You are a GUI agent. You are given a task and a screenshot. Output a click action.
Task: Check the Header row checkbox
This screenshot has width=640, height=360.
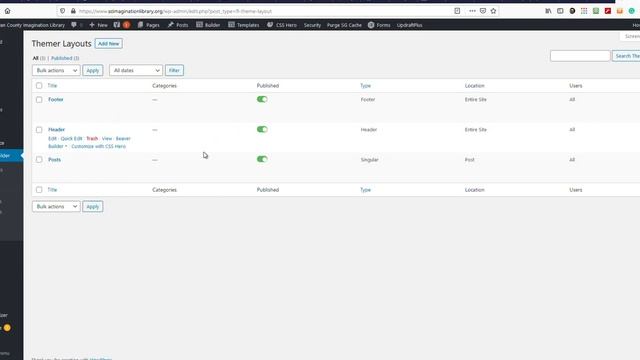pyautogui.click(x=39, y=130)
